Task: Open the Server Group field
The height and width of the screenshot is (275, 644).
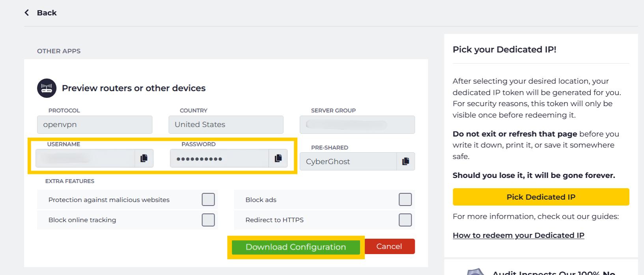Action: tap(357, 125)
